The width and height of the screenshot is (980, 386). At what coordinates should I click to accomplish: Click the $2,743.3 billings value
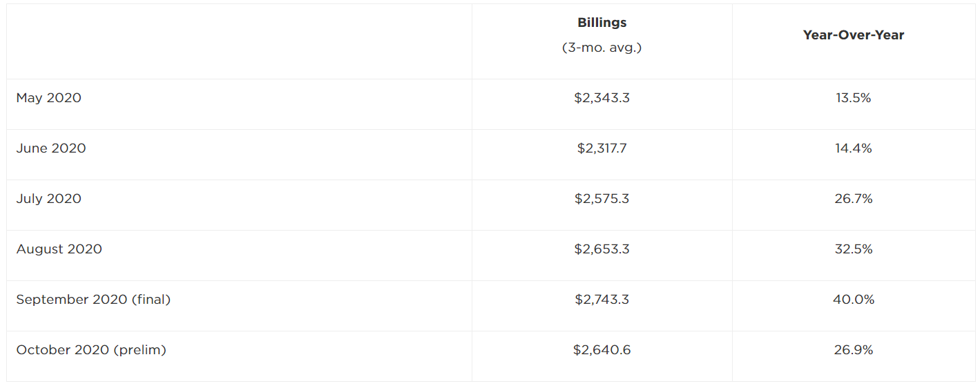click(x=602, y=300)
